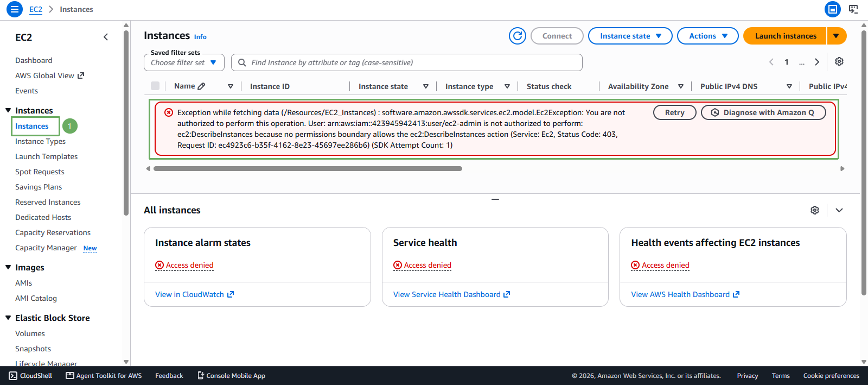Click the search magnifier icon
The image size is (868, 385).
pos(242,62)
